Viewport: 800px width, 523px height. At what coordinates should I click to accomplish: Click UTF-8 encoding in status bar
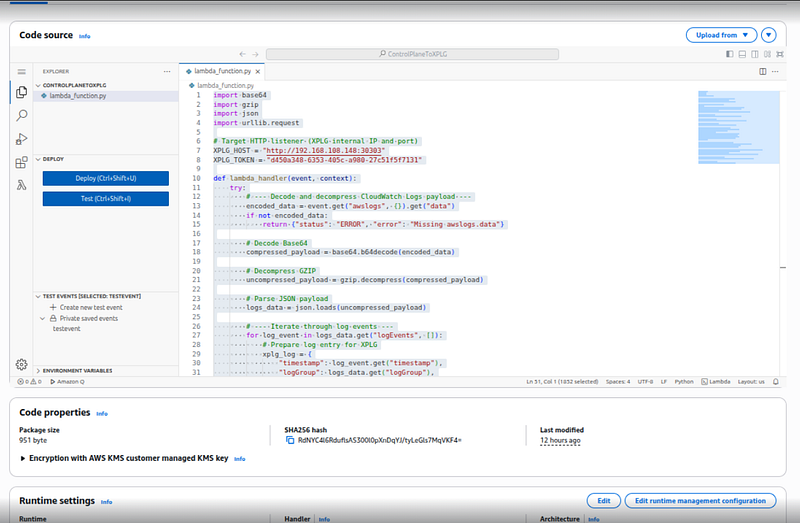coord(645,382)
